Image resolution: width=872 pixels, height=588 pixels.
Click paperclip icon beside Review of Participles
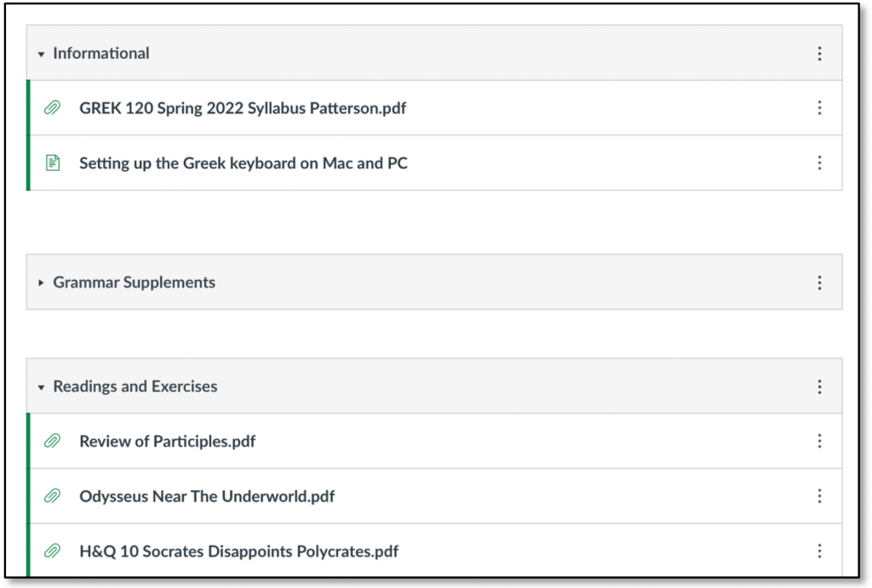coord(52,441)
